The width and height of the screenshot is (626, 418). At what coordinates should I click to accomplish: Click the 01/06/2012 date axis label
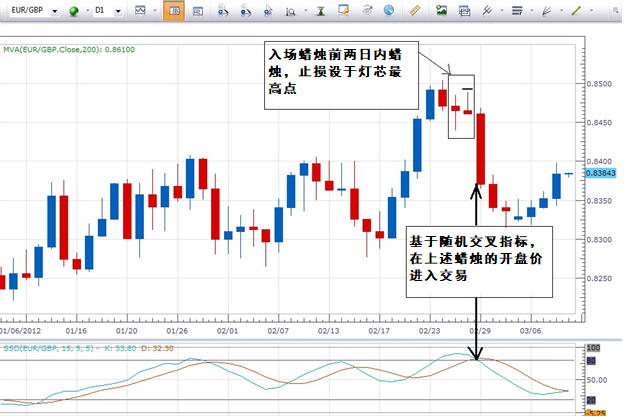click(x=20, y=331)
